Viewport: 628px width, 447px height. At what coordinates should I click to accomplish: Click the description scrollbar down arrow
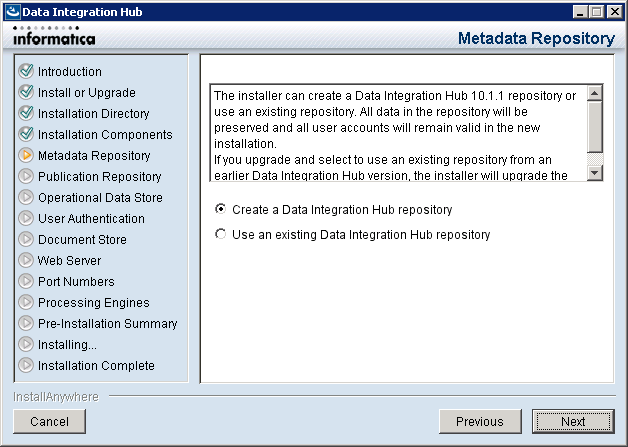tap(595, 173)
